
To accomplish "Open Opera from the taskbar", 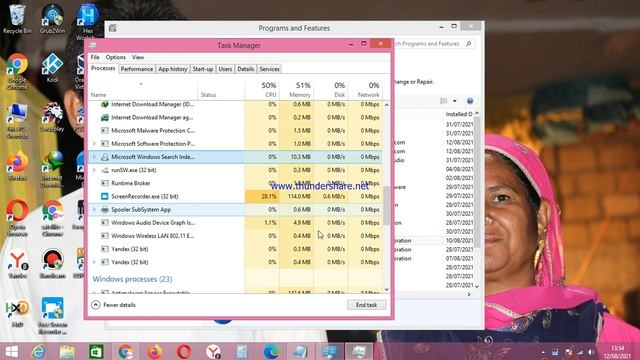I will [x=184, y=351].
